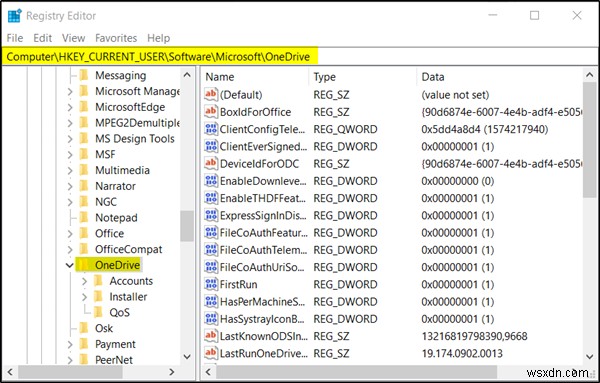Click the data value 13216819798390,9668

[474, 336]
